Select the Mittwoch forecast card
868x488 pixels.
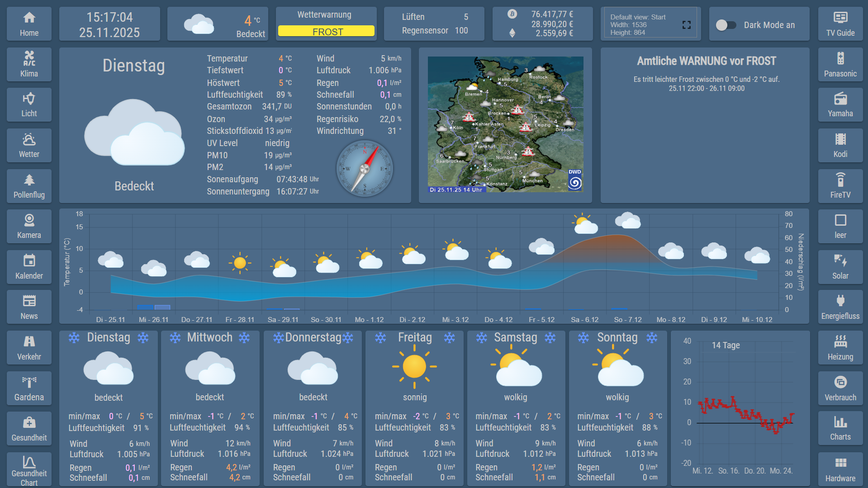coord(210,408)
